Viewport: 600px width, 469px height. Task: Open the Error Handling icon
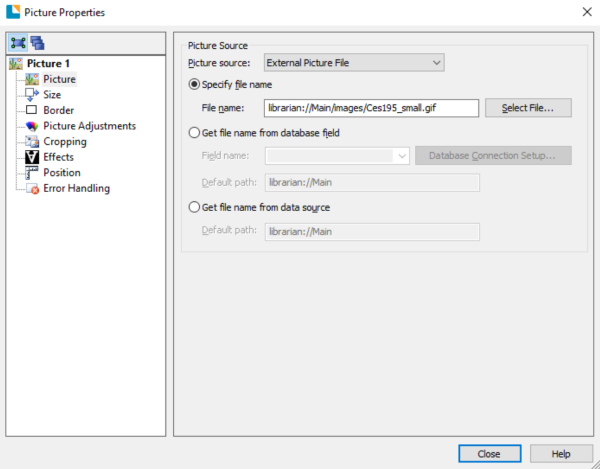[x=32, y=188]
